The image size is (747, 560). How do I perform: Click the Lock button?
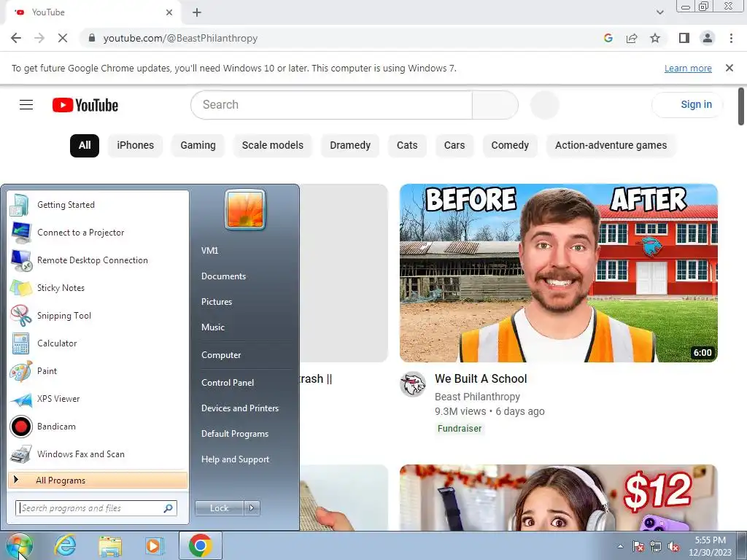click(x=219, y=508)
